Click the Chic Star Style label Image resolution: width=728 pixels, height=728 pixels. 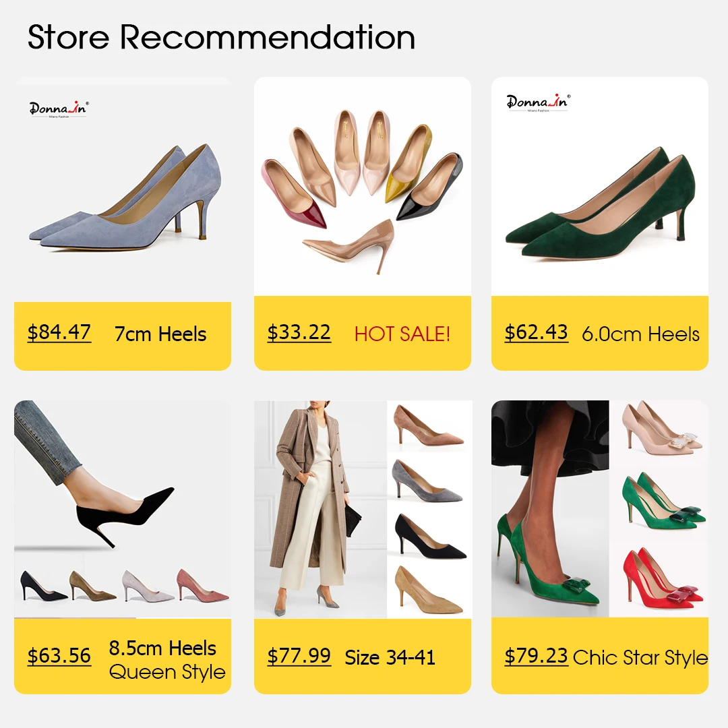tap(640, 657)
